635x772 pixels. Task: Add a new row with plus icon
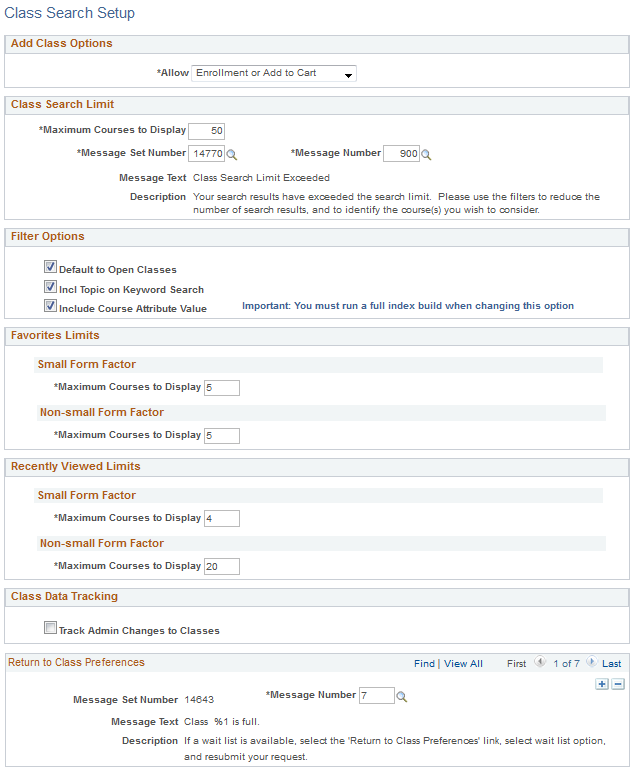coord(602,684)
